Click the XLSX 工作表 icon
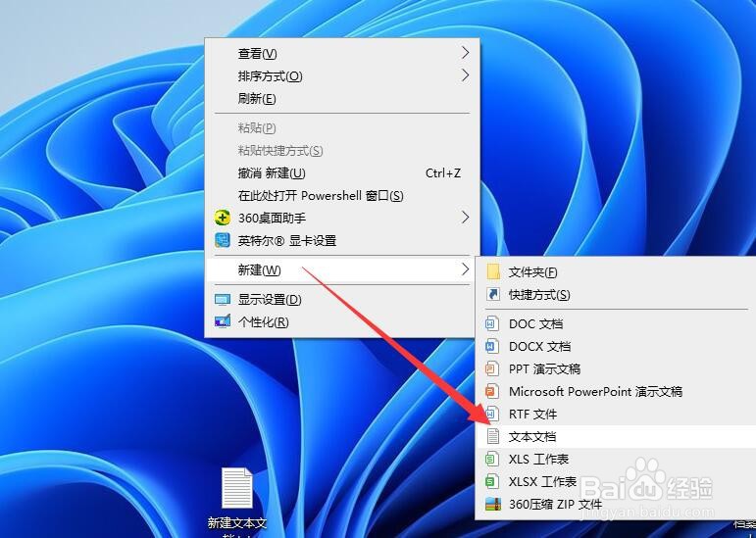The height and width of the screenshot is (538, 756). click(492, 481)
